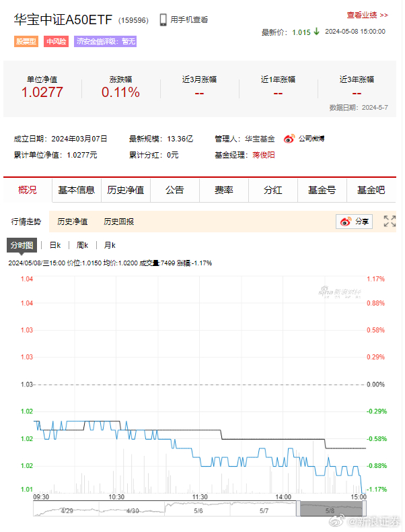Click 成立日期 2024年03月07日 text

pyautogui.click(x=61, y=139)
